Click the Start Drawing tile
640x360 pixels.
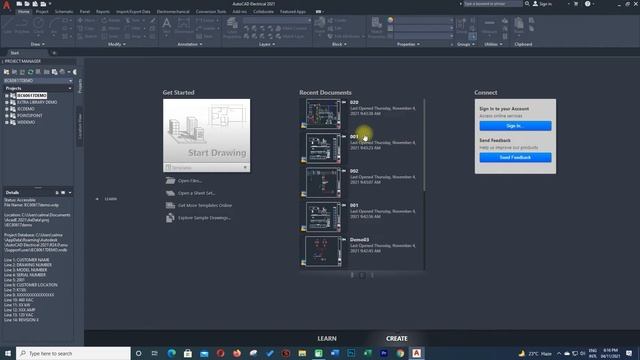(207, 131)
